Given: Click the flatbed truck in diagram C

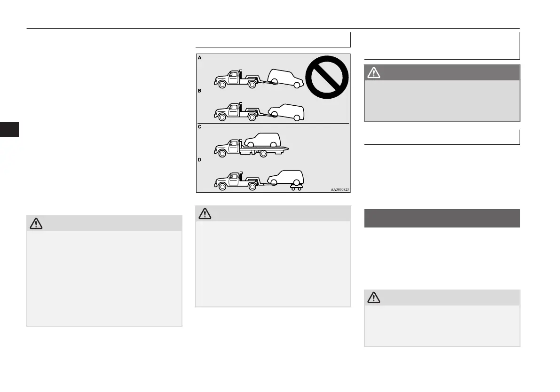Looking at the screenshot, I should pyautogui.click(x=251, y=148).
